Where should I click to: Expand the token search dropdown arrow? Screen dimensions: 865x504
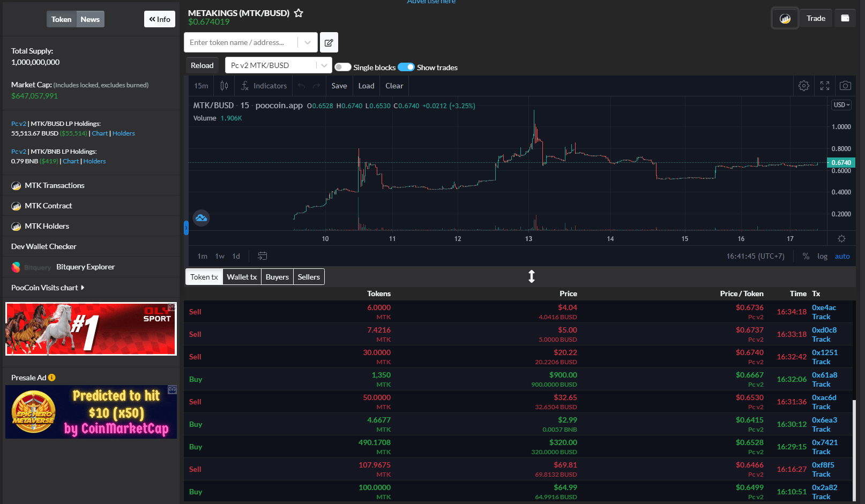point(308,42)
